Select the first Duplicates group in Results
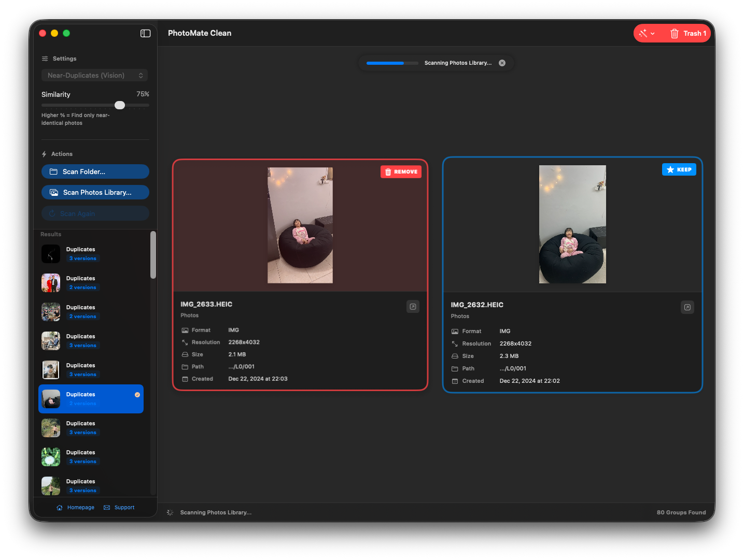 click(x=91, y=254)
